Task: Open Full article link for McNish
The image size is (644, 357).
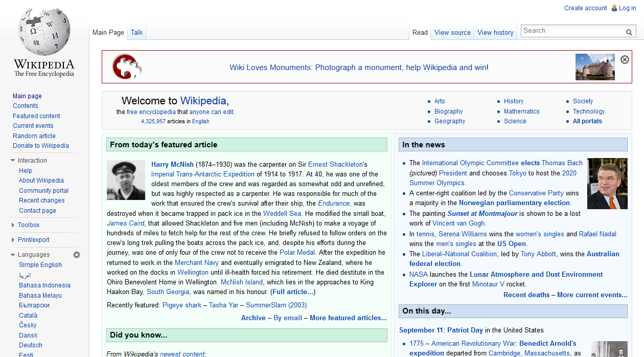Action: click(x=293, y=292)
